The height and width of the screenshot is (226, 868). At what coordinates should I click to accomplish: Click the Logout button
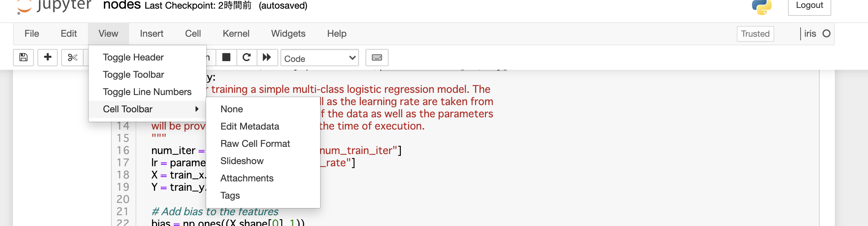810,6
